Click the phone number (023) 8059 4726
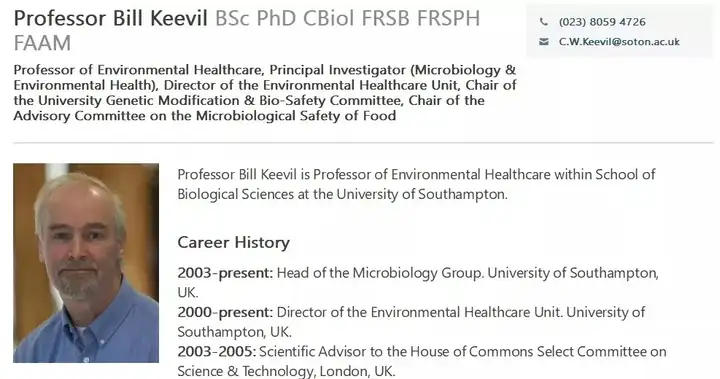720x379 pixels. pyautogui.click(x=602, y=22)
